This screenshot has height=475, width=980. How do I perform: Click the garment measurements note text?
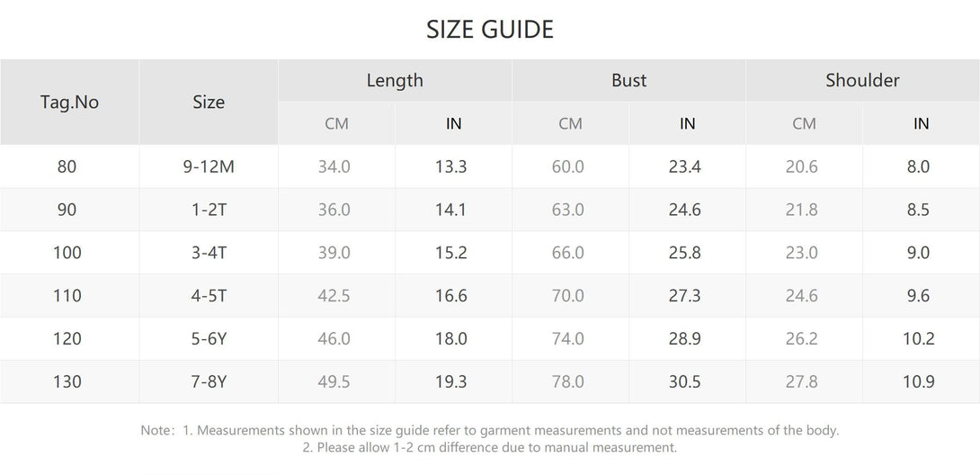tap(490, 431)
